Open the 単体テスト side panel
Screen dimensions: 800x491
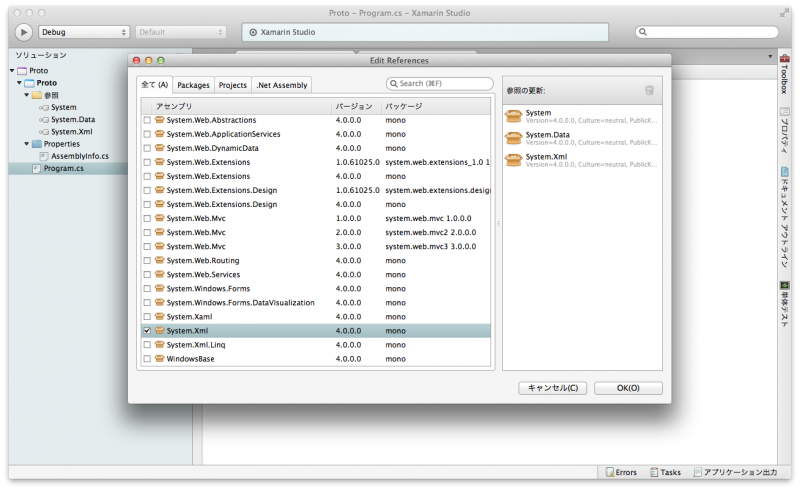click(x=785, y=304)
